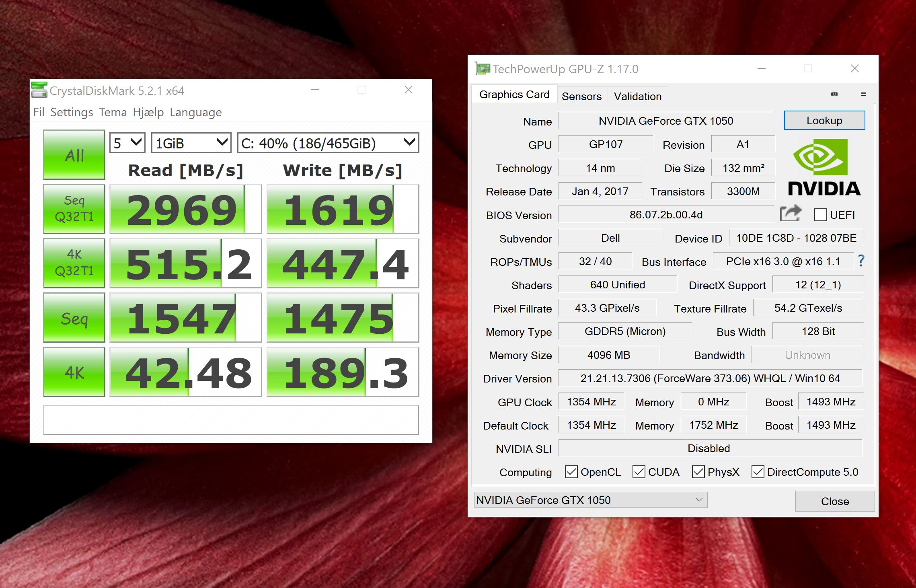Open the test count dropdown showing 5

coord(127,143)
